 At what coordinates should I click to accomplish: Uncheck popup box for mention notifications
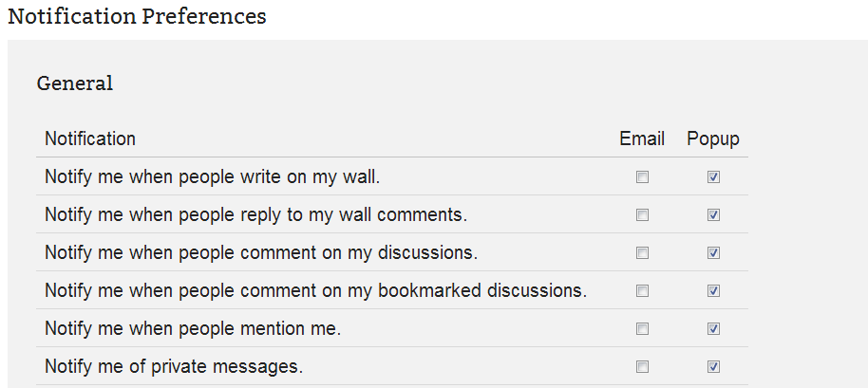click(x=713, y=329)
